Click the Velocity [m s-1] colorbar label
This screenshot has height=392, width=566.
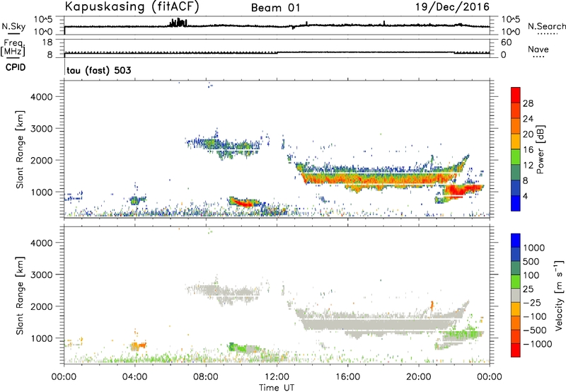pyautogui.click(x=560, y=295)
